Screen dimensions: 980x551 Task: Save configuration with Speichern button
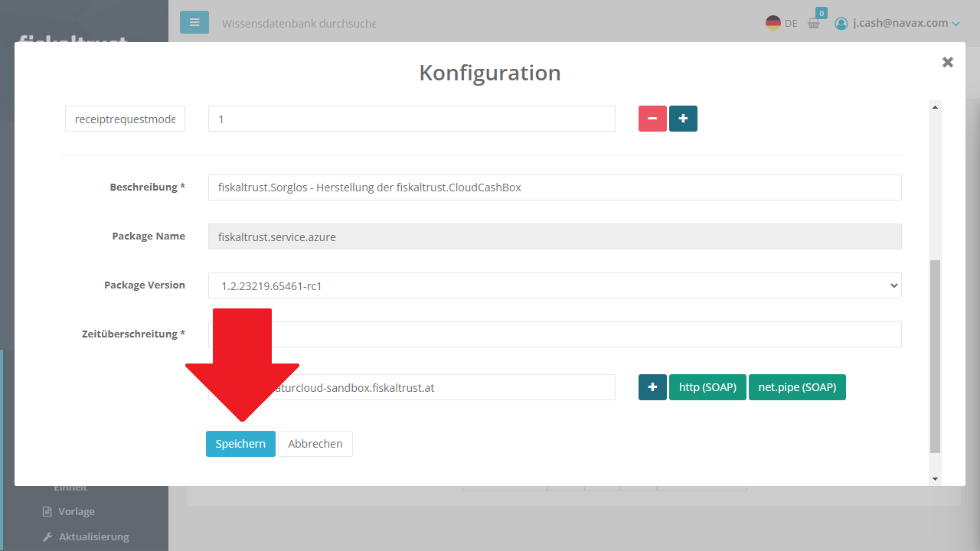click(x=240, y=444)
